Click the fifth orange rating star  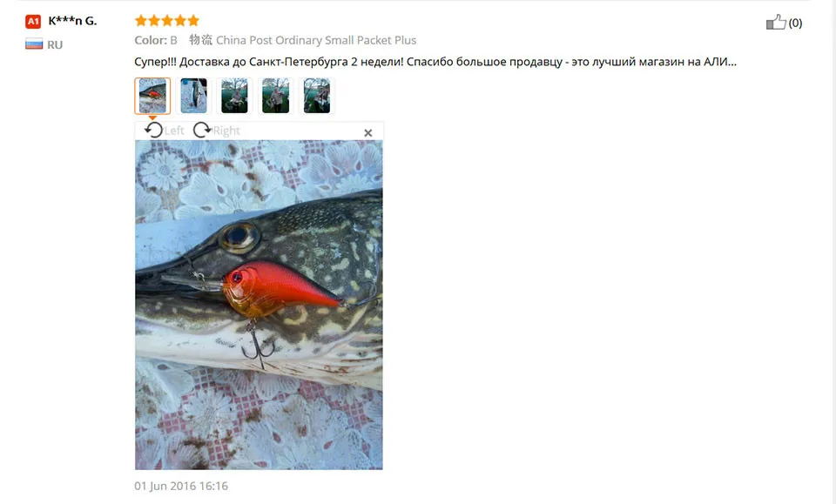coord(193,21)
